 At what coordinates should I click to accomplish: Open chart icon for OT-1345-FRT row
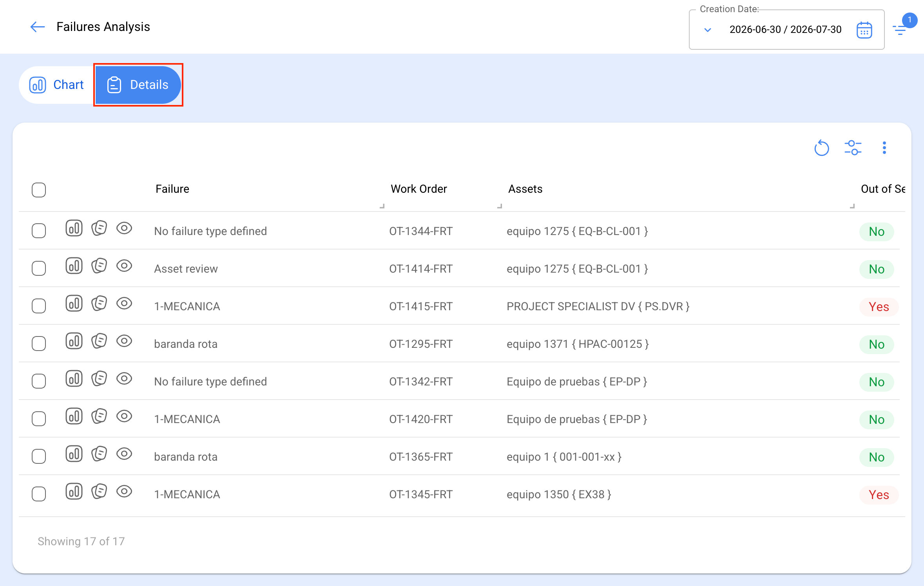pyautogui.click(x=74, y=492)
